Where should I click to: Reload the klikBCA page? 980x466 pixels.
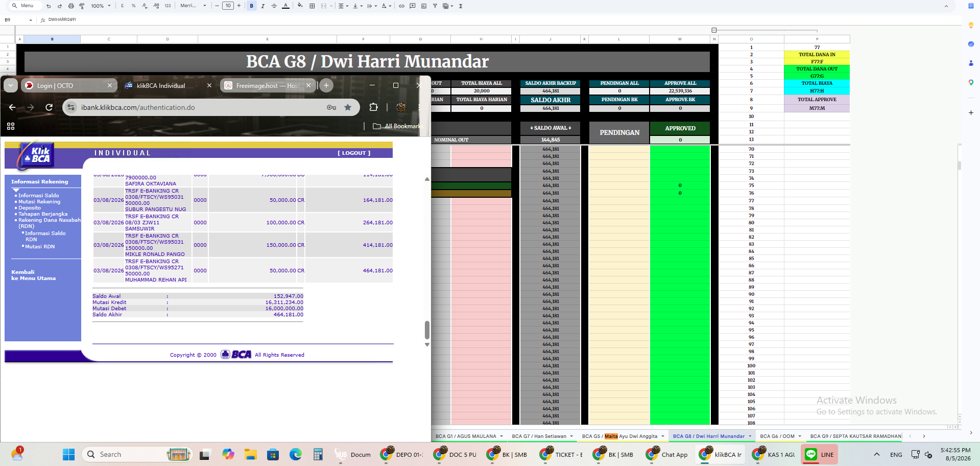pyautogui.click(x=49, y=107)
